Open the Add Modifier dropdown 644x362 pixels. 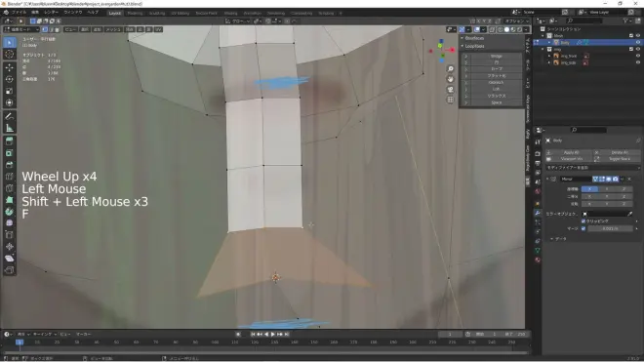592,168
